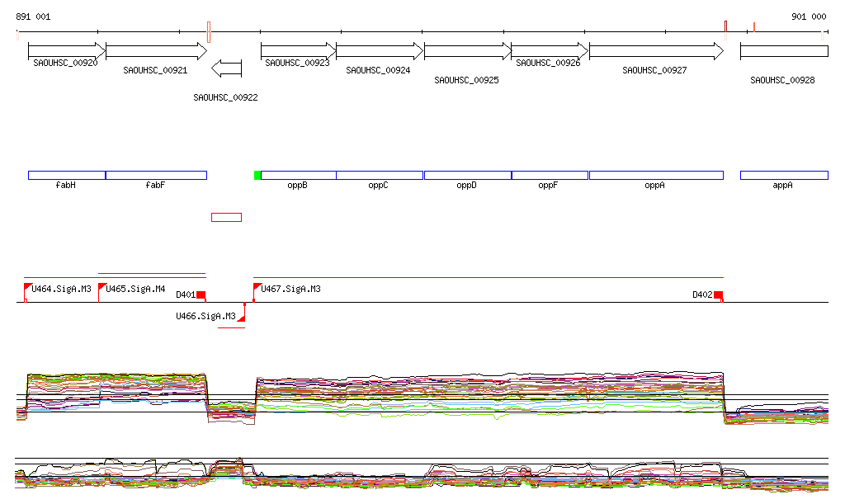This screenshot has width=845, height=504.
Task: Click the oppA gene box
Action: click(656, 175)
